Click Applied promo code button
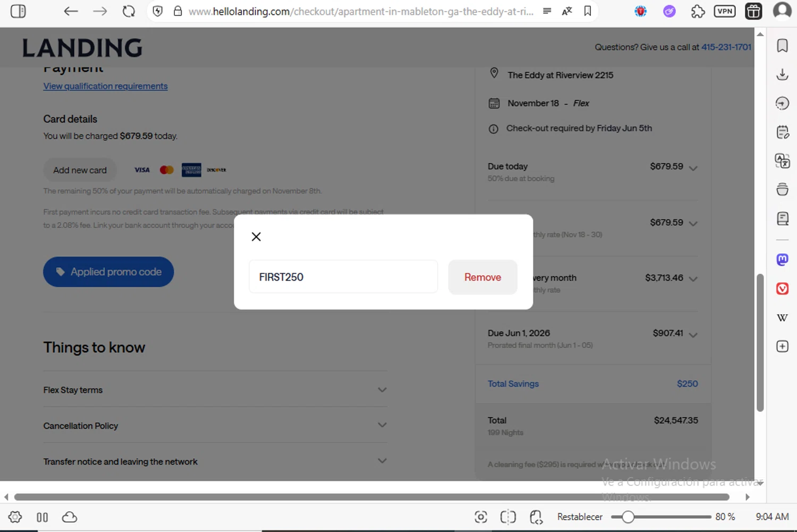 (108, 272)
